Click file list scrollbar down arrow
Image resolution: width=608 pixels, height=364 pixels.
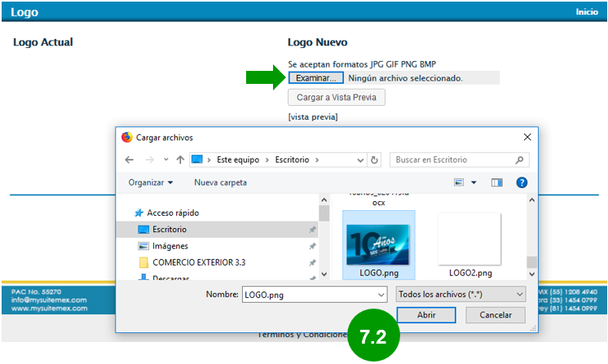[531, 274]
